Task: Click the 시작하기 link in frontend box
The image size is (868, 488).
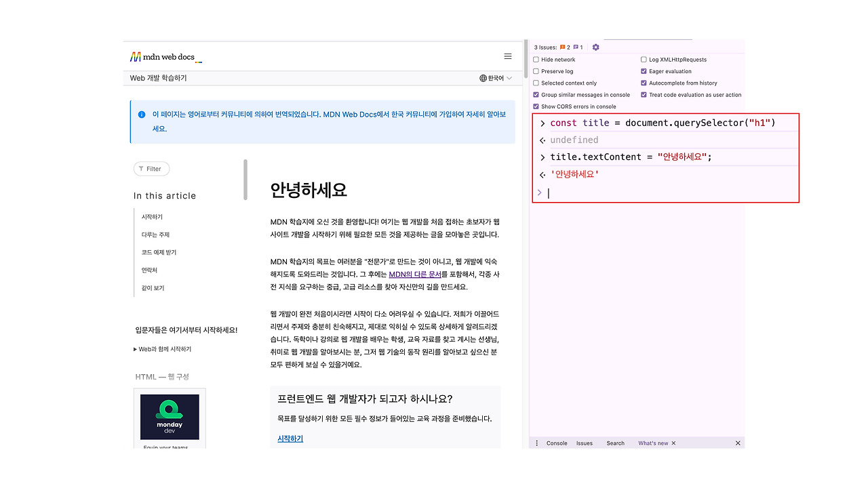Action: coord(290,439)
